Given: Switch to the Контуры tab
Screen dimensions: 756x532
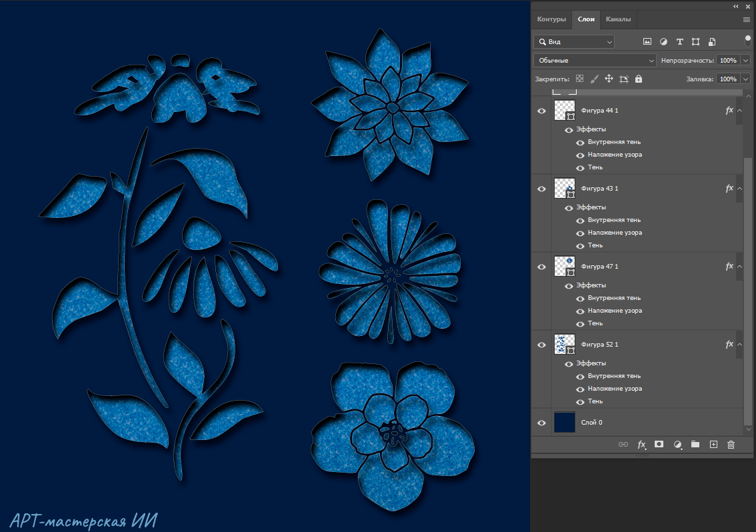Looking at the screenshot, I should coord(551,19).
